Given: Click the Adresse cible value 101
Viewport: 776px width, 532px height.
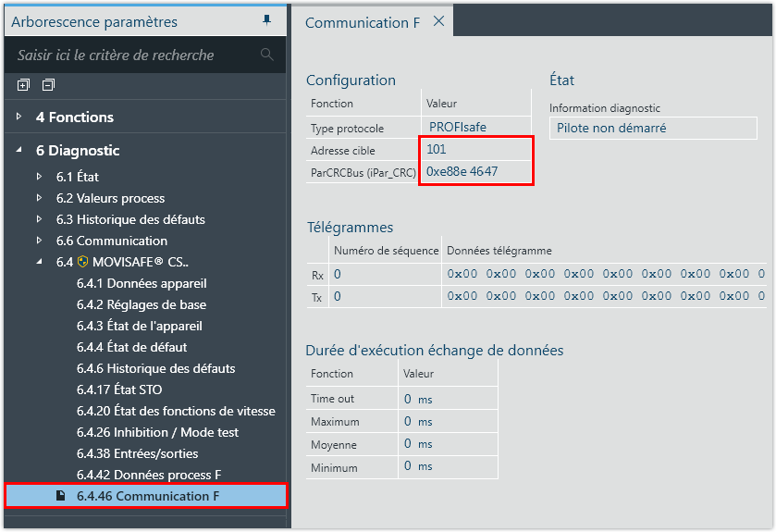Looking at the screenshot, I should (437, 149).
